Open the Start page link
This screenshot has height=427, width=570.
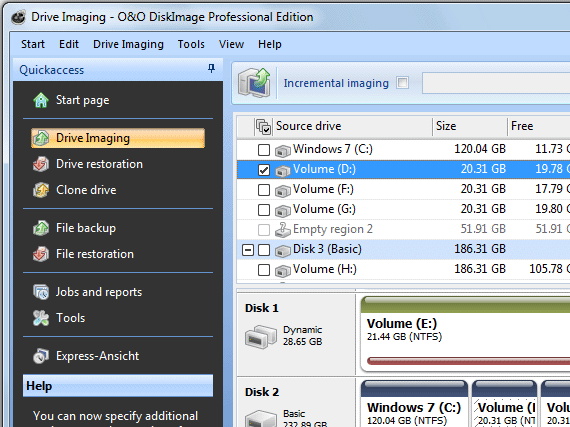click(x=83, y=100)
